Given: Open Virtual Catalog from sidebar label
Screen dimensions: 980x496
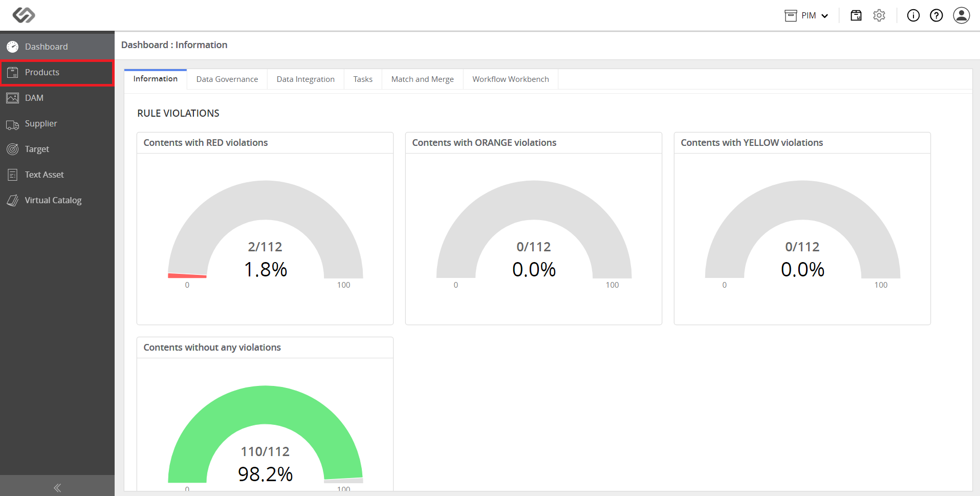Looking at the screenshot, I should pos(53,200).
